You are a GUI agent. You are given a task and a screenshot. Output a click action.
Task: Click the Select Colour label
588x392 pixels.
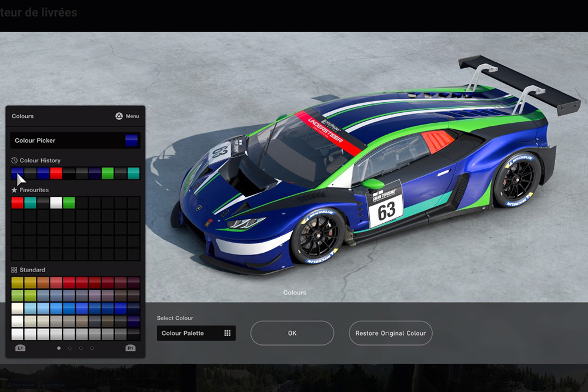[x=175, y=318]
